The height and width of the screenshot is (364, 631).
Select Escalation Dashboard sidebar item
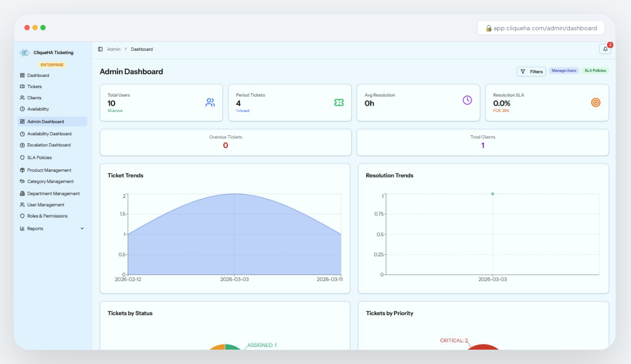[x=49, y=145]
